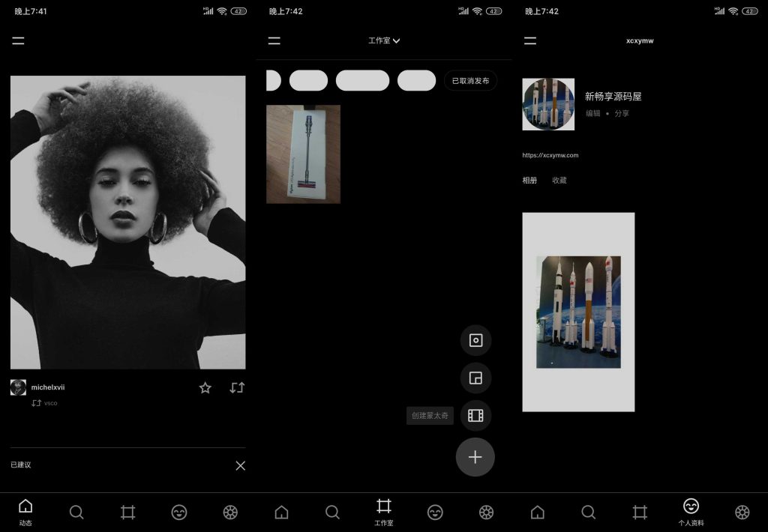The width and height of the screenshot is (768, 532).
Task: Open the camera roll import icon
Action: (475, 340)
